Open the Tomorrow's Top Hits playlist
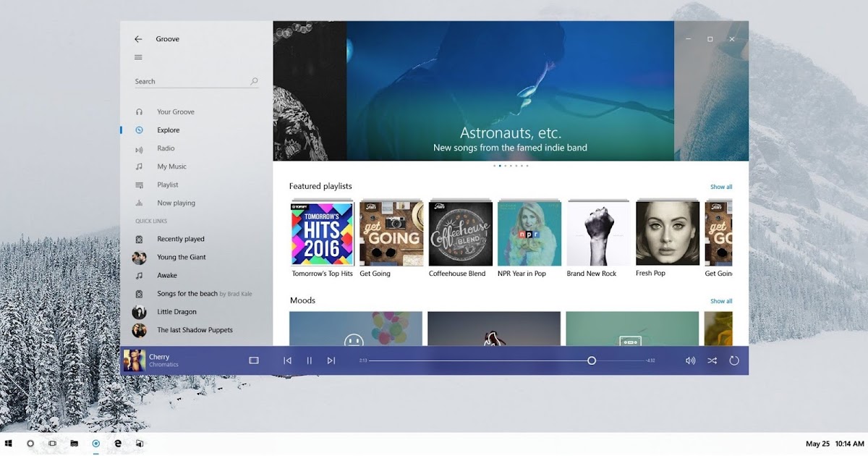Viewport: 868px width, 456px height. click(x=321, y=232)
